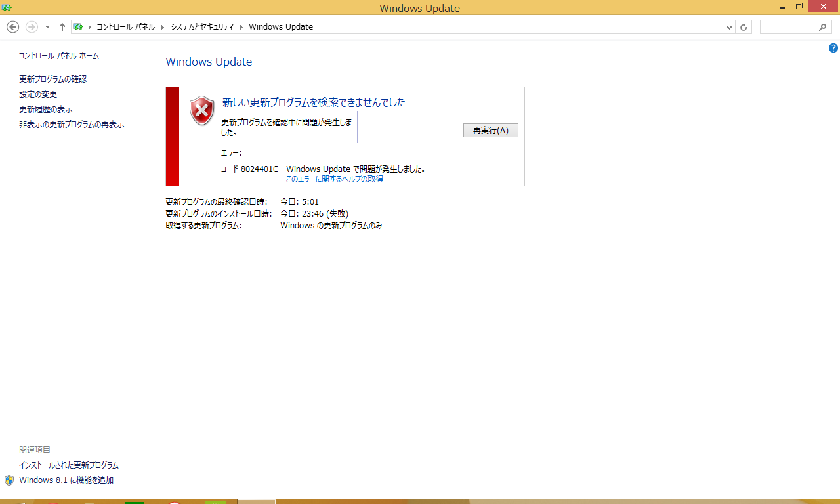Open 更新履歴の表示 in the sidebar
840x504 pixels.
tap(46, 109)
